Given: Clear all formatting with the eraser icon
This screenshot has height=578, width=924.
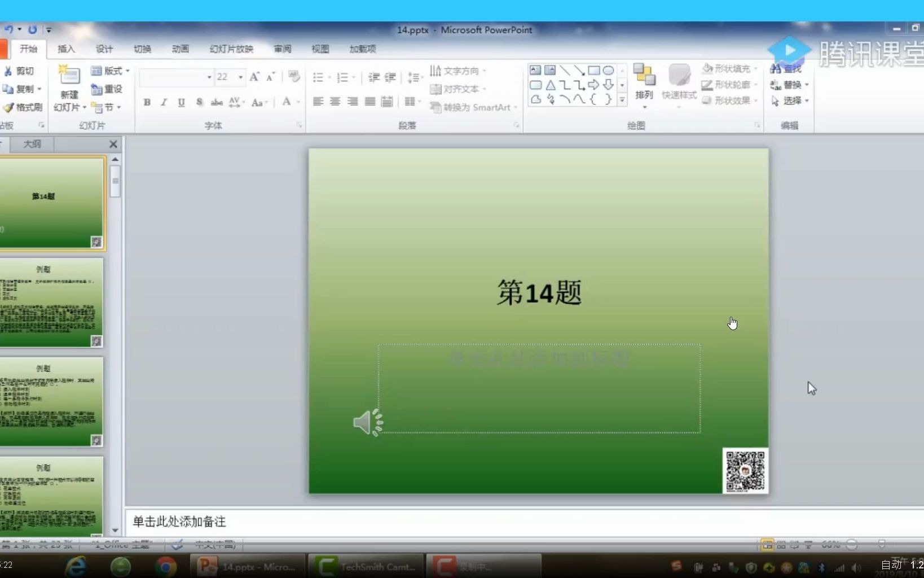Looking at the screenshot, I should [293, 77].
